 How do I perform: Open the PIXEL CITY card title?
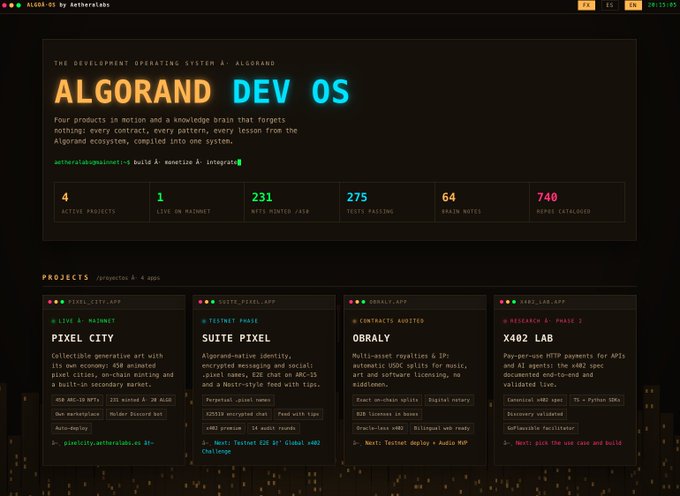(x=82, y=338)
